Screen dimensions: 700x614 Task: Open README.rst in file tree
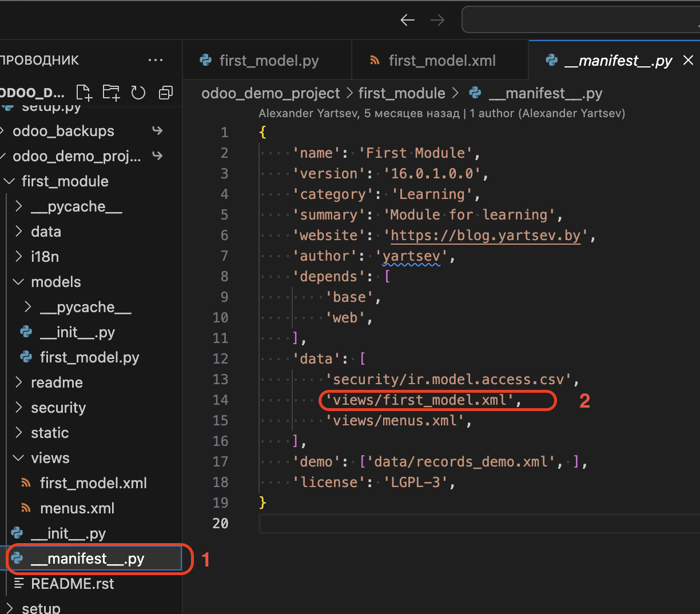coord(73,584)
